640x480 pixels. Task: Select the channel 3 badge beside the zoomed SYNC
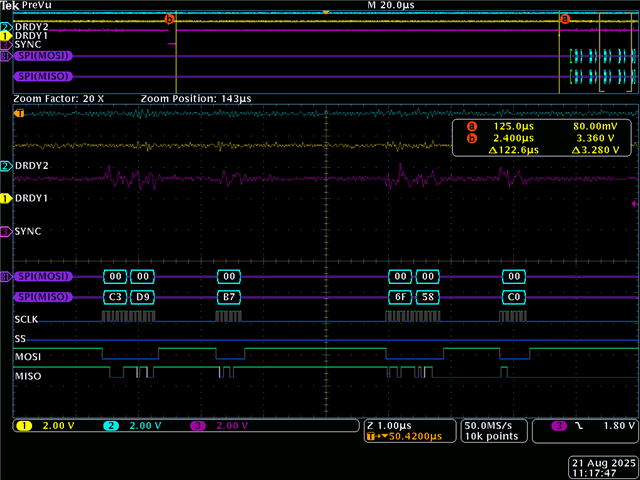pos(6,232)
